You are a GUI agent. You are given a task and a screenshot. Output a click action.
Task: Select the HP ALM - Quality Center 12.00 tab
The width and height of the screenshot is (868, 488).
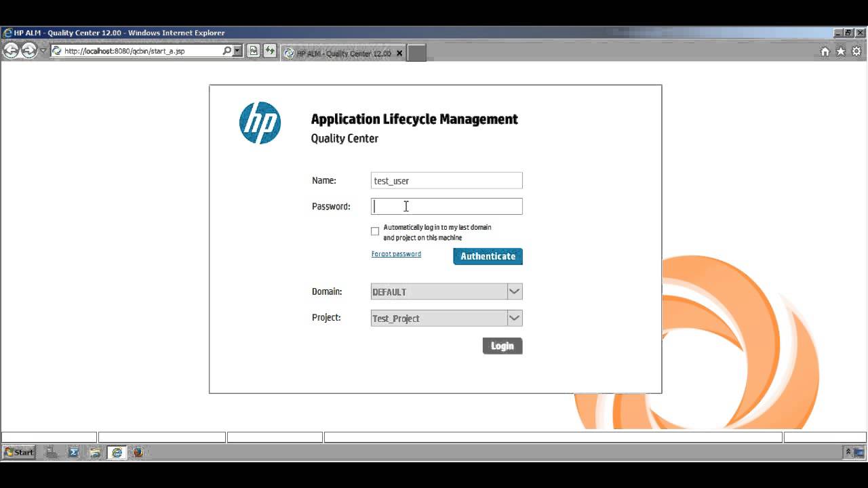tap(342, 53)
